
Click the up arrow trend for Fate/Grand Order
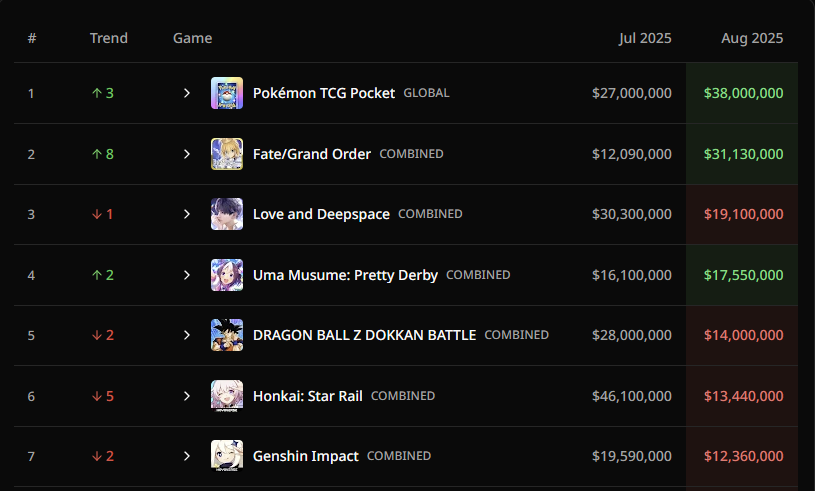tap(97, 154)
